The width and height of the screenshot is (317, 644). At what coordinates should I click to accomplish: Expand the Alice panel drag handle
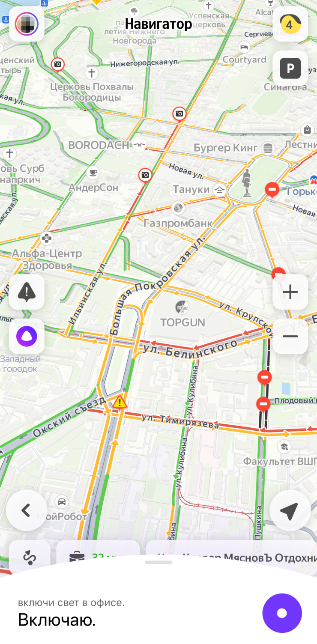(158, 562)
